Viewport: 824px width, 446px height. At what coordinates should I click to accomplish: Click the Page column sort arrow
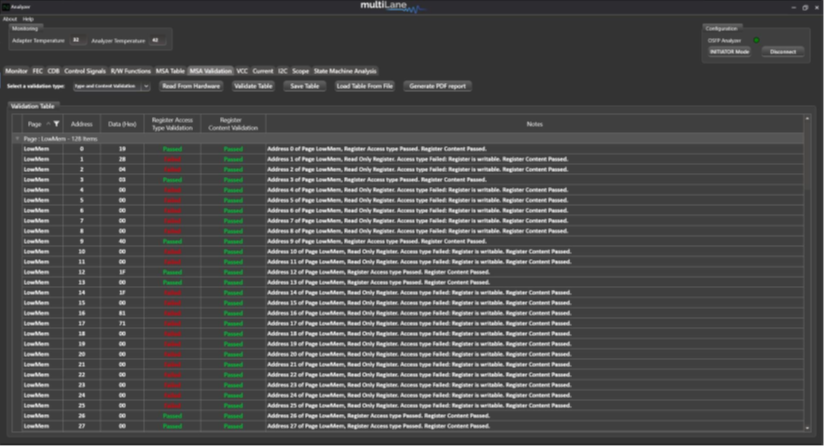pos(48,124)
